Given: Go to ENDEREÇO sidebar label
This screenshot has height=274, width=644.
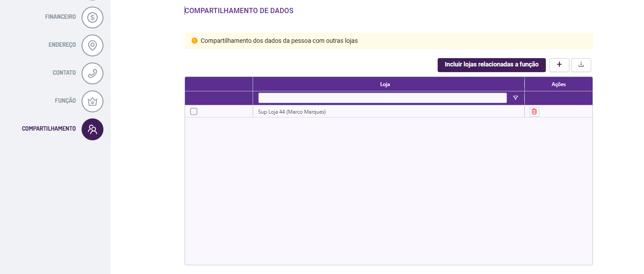Looking at the screenshot, I should [x=62, y=45].
